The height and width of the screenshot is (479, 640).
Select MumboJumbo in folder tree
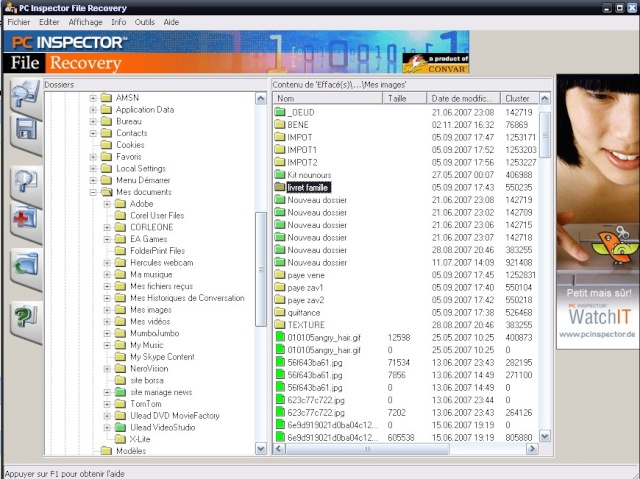[x=154, y=333]
